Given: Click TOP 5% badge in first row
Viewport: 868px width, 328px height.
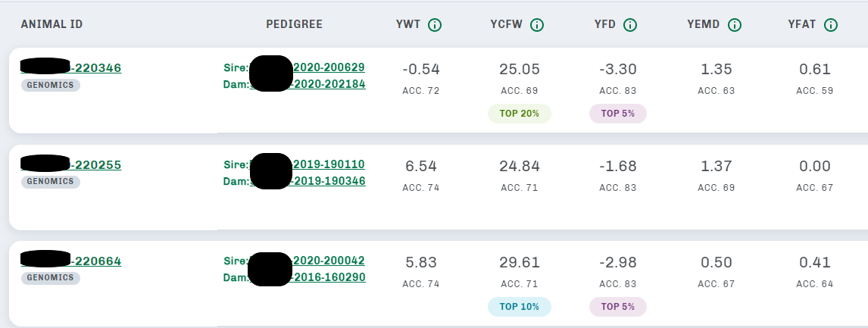Looking at the screenshot, I should (618, 114).
